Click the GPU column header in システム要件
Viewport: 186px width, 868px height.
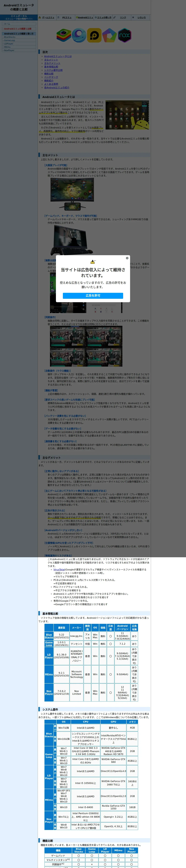pyautogui.click(x=113, y=722)
